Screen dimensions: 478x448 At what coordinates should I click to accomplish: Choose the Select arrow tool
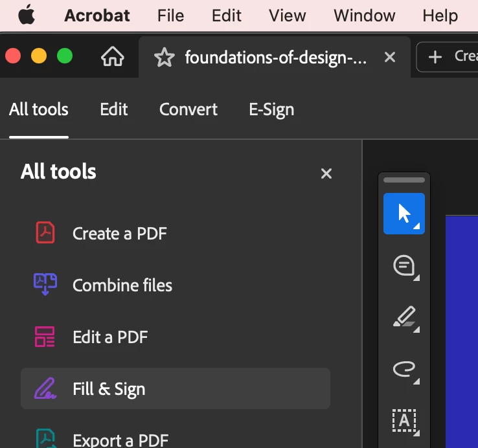pos(404,214)
